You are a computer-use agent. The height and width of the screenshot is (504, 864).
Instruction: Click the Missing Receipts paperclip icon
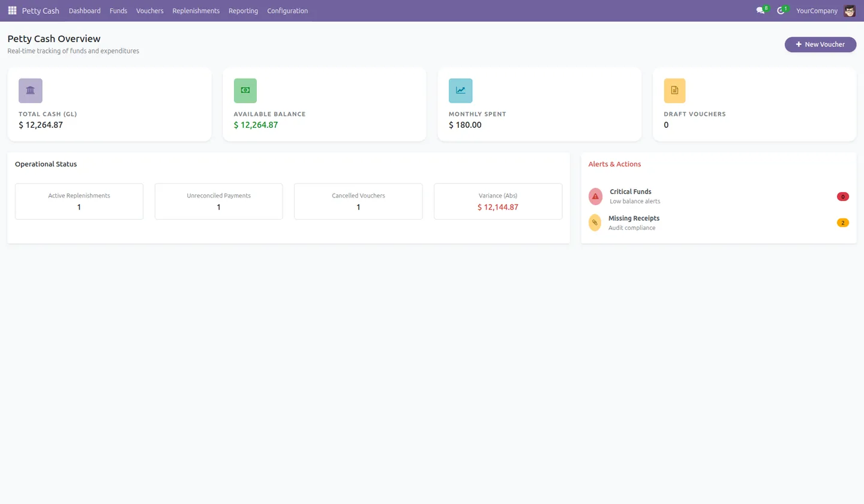coord(595,223)
